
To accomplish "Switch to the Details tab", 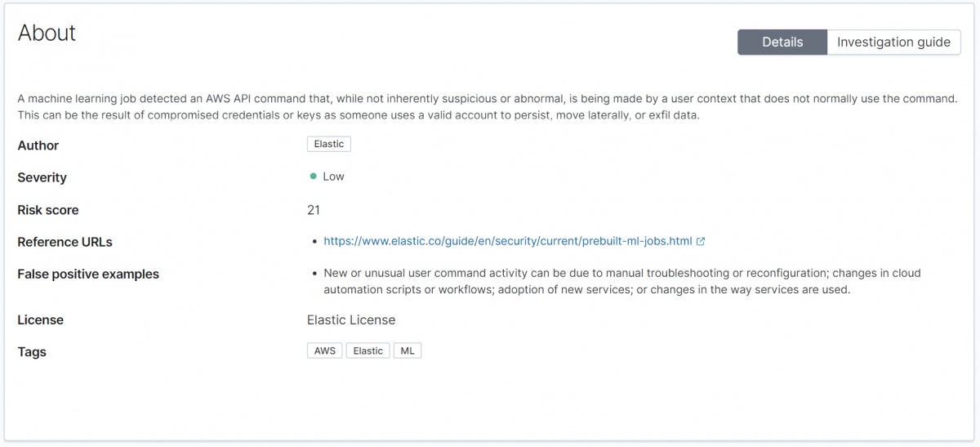I will 782,42.
